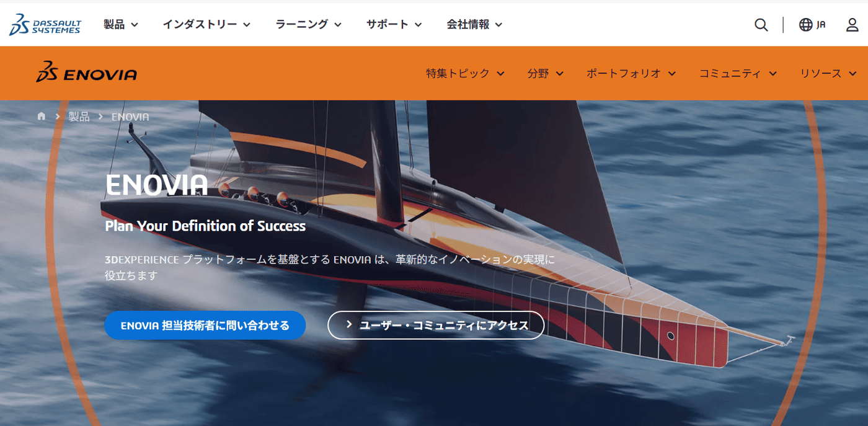Open the user account icon

click(x=852, y=25)
